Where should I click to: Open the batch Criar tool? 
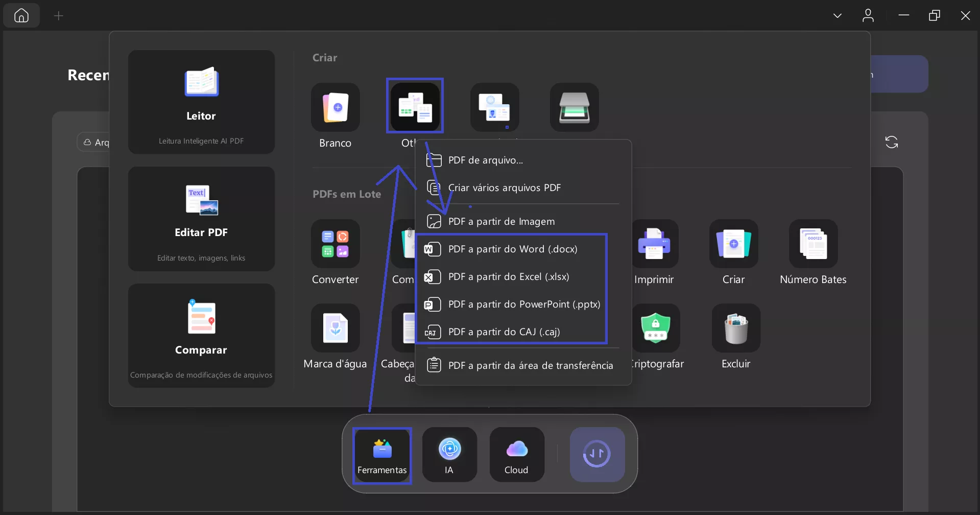pyautogui.click(x=734, y=244)
